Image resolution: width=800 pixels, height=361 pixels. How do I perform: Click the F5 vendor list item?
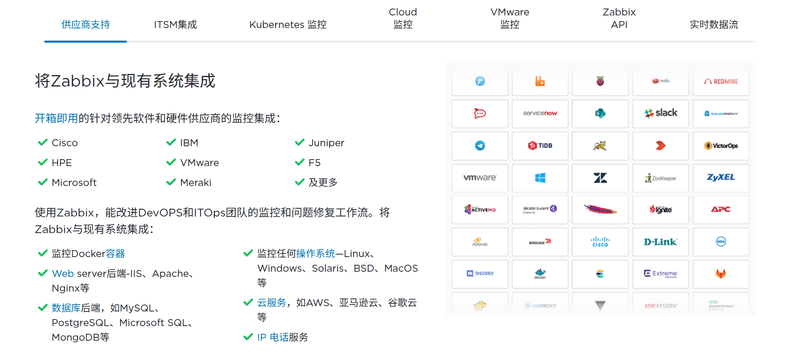314,163
